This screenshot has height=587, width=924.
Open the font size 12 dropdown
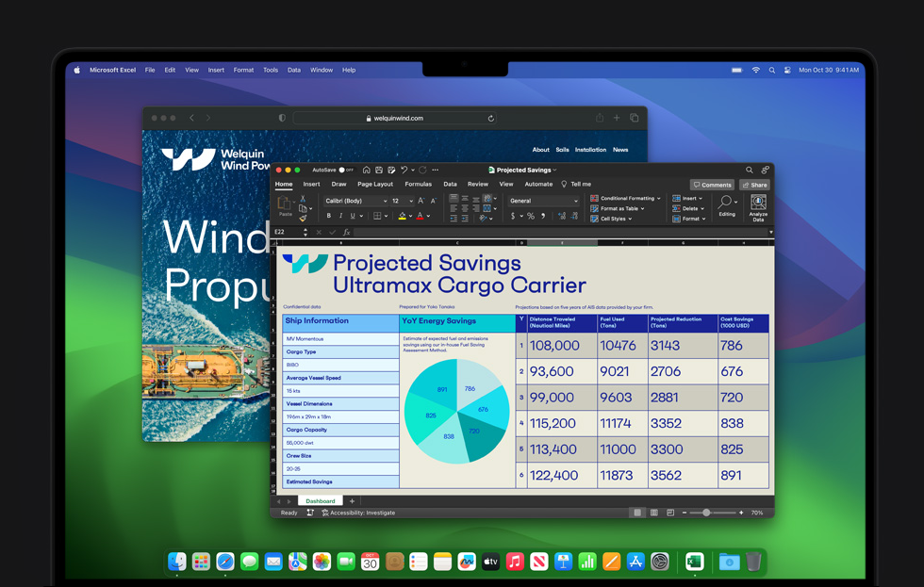click(x=403, y=201)
